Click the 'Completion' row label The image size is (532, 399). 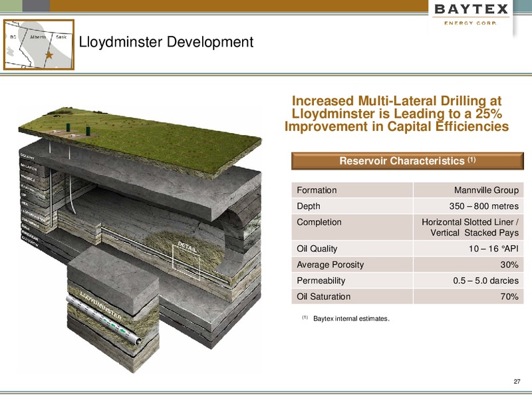pyautogui.click(x=319, y=222)
